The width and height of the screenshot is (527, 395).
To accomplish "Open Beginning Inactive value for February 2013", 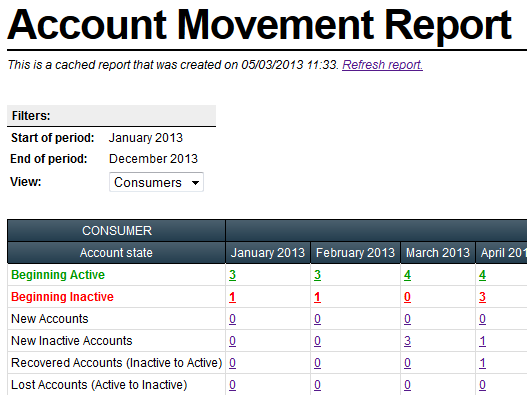I will click(x=317, y=297).
